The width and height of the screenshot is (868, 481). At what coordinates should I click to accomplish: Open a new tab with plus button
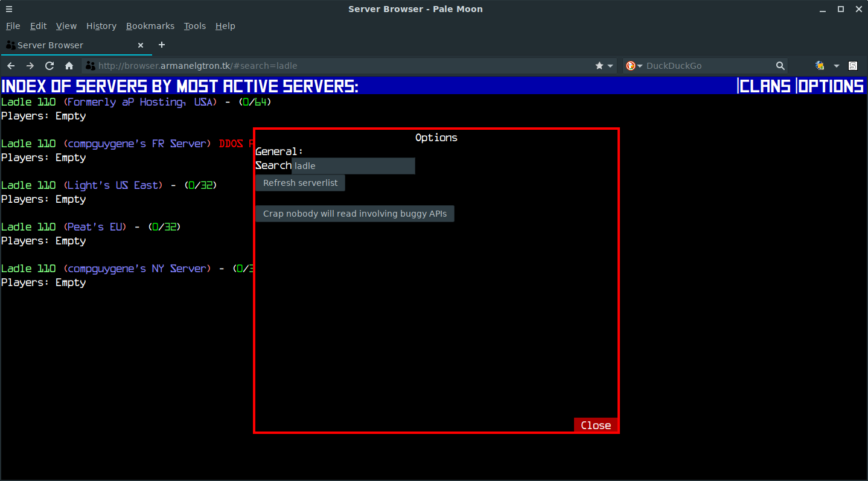click(161, 45)
